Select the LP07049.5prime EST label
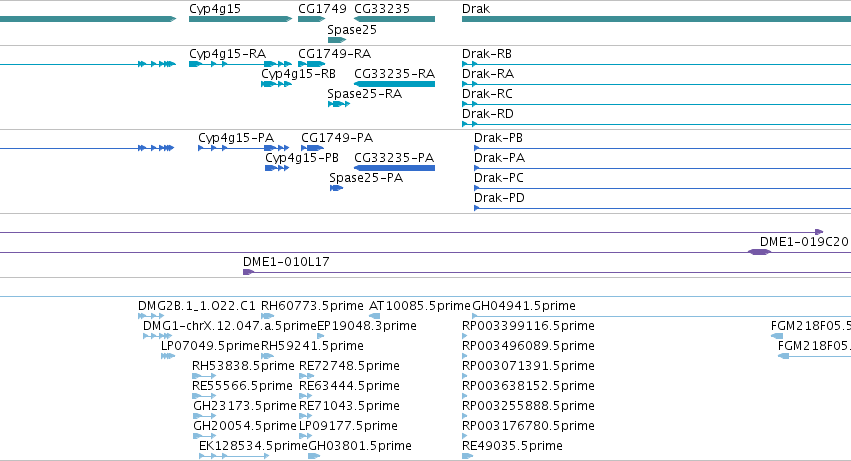The image size is (851, 461). [x=211, y=346]
